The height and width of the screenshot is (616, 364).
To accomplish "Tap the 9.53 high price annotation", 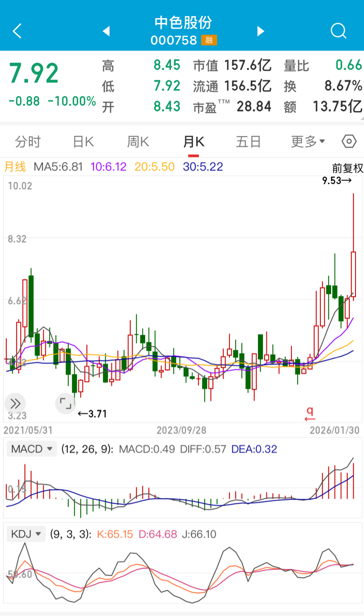I will 337,180.
